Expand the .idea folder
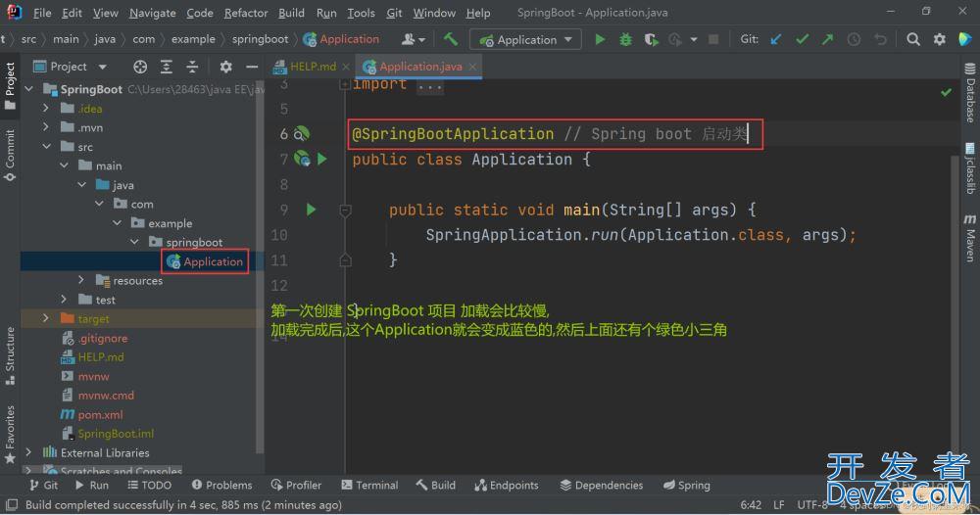Image resolution: width=980 pixels, height=515 pixels. pos(46,108)
